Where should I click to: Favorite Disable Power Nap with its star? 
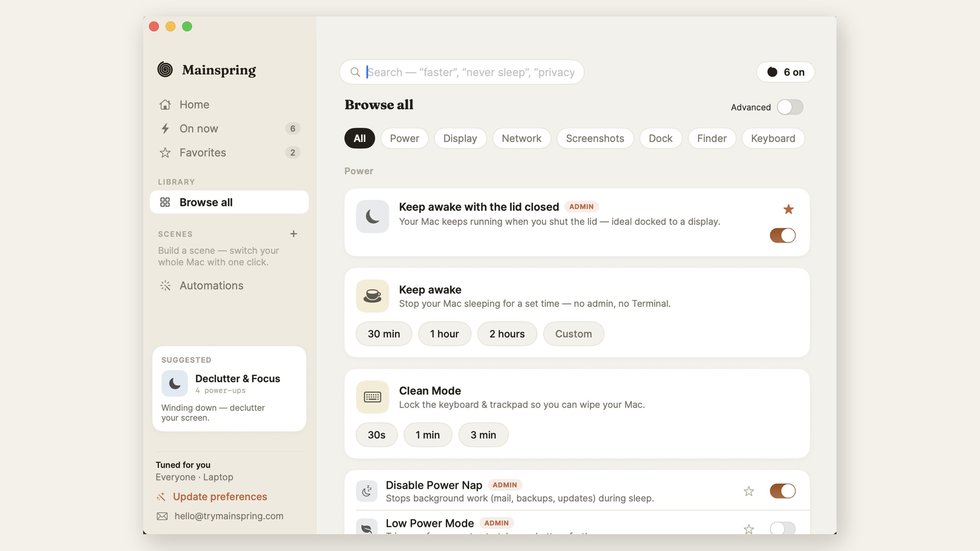point(749,491)
